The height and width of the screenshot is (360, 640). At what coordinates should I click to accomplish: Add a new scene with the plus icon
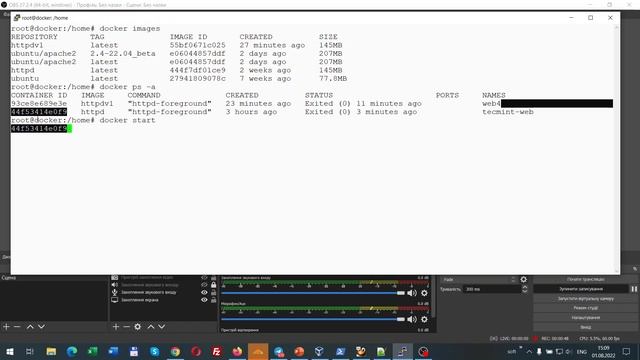(6, 327)
